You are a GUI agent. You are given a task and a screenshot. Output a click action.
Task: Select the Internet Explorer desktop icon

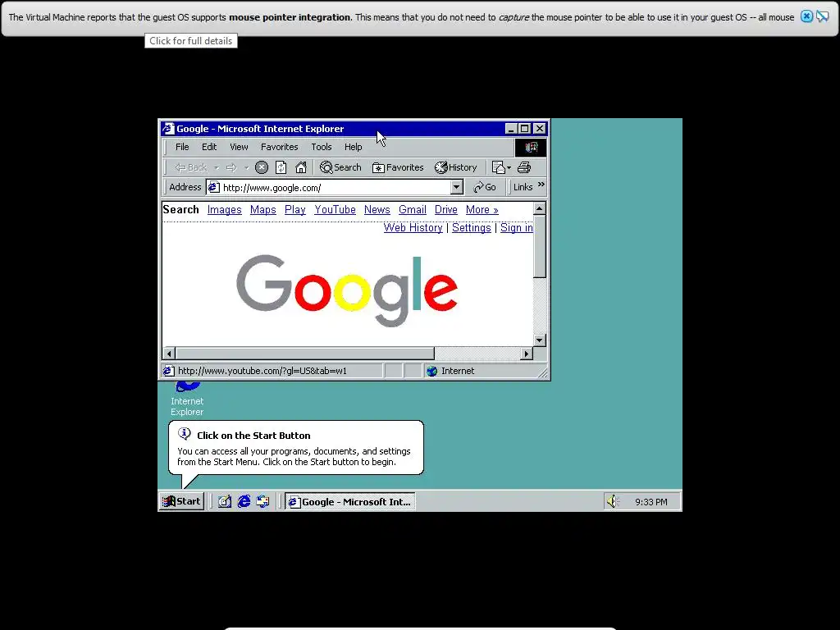coord(187,399)
